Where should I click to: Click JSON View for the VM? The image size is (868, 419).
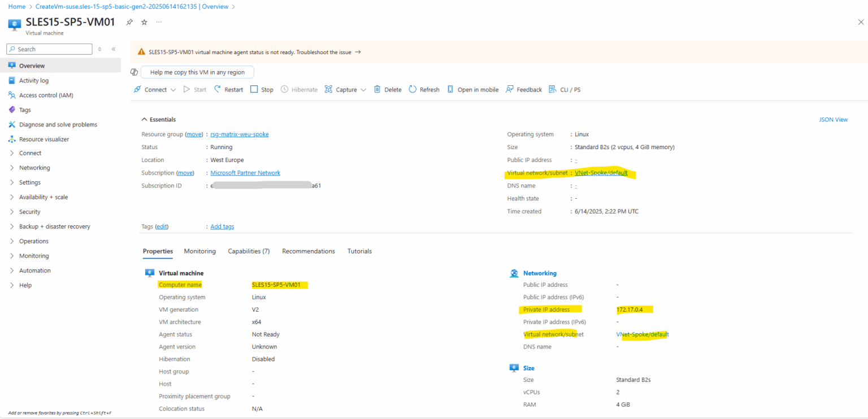tap(834, 119)
